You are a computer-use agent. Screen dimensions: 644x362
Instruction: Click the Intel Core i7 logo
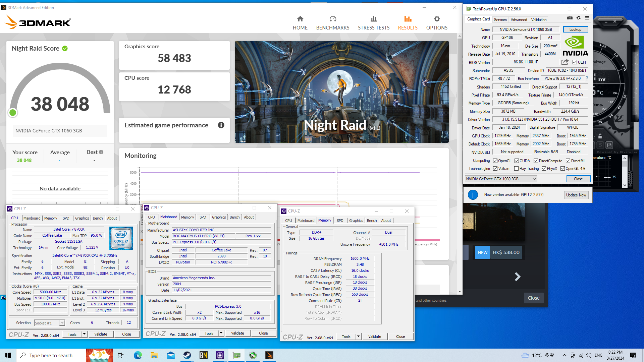pos(121,238)
